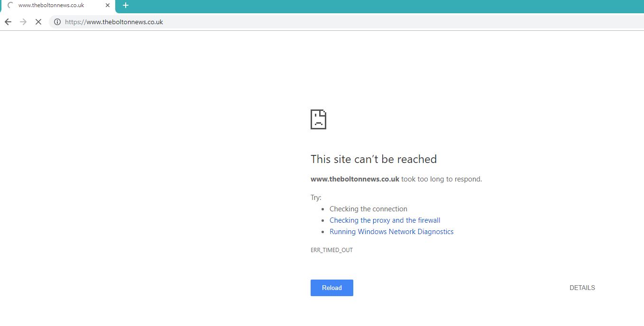The width and height of the screenshot is (644, 326).
Task: Open a new tab with plus icon
Action: click(x=126, y=5)
